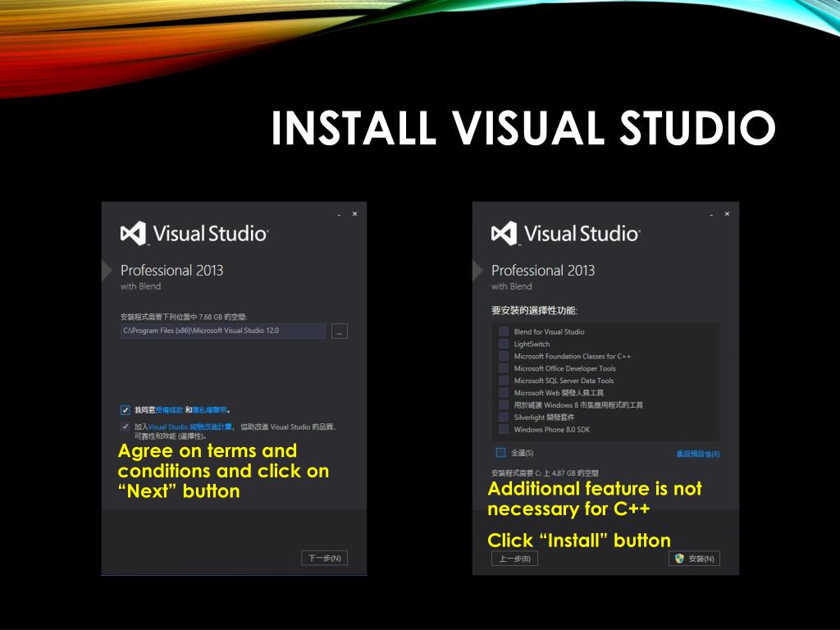
Task: Click the Install 安裝(N) button
Action: click(x=694, y=559)
